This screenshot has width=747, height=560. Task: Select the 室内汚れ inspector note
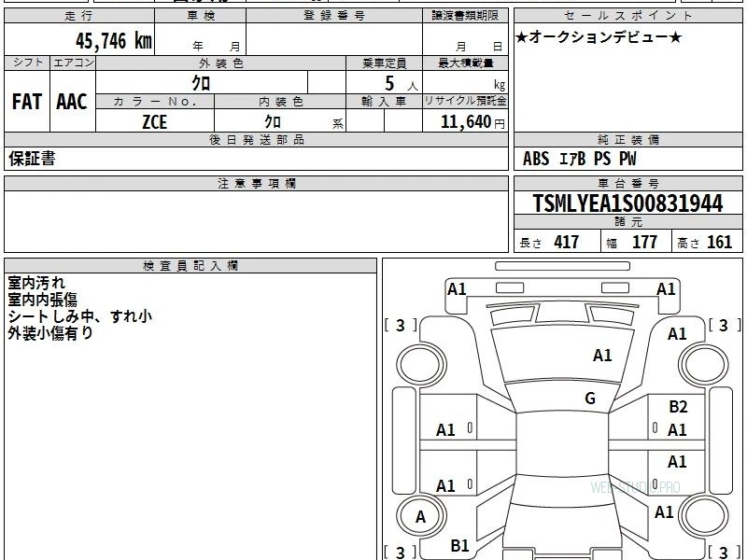coord(36,283)
